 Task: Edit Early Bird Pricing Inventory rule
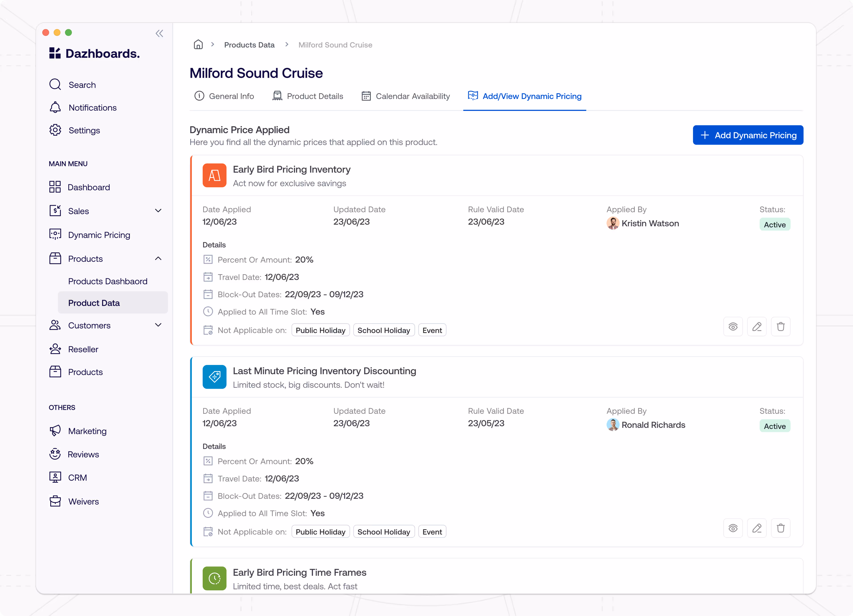(757, 326)
